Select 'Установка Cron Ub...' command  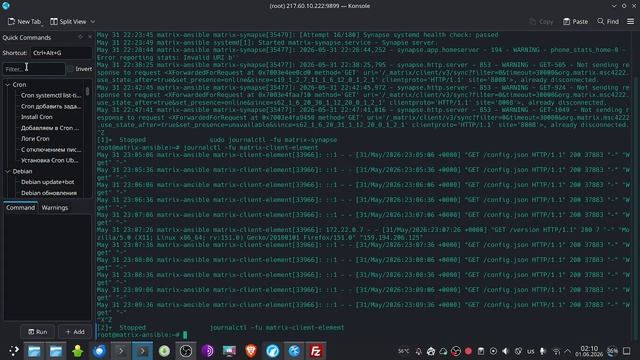(x=49, y=160)
